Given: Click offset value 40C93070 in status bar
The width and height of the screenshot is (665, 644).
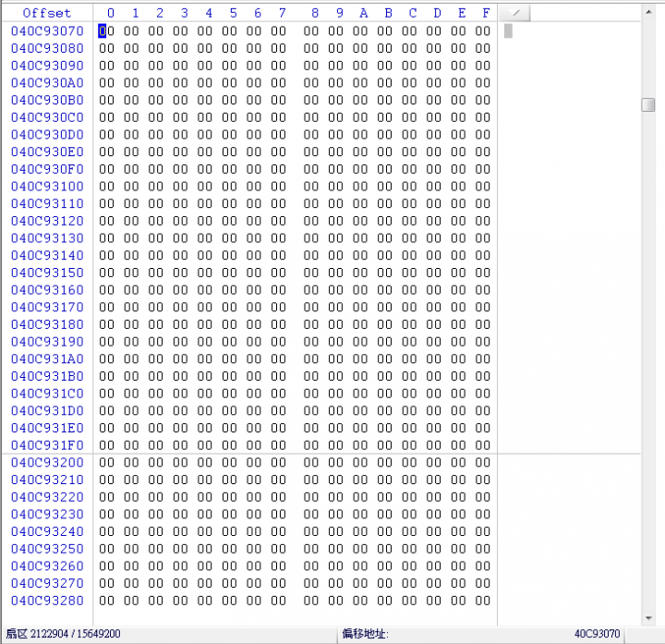Looking at the screenshot, I should click(598, 634).
